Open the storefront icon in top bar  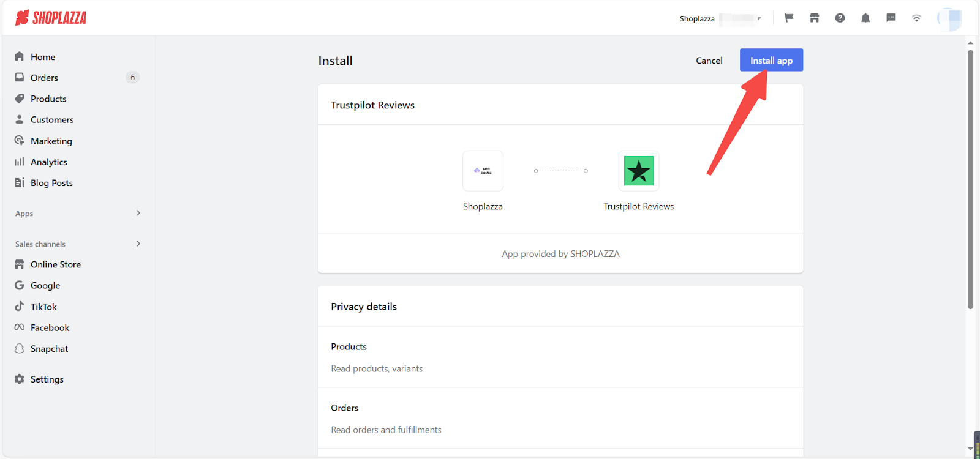click(x=815, y=18)
